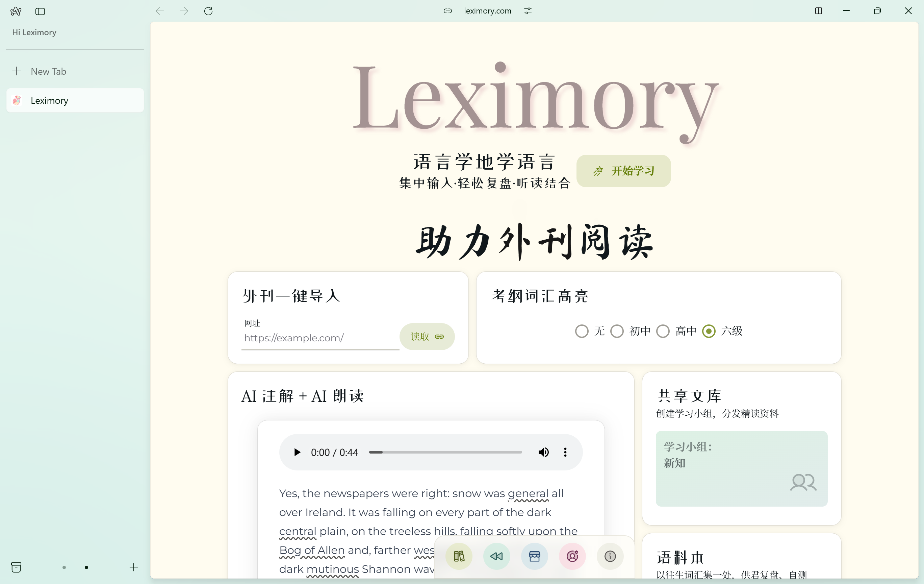Open the marketplace store icon
This screenshot has width=924, height=584.
click(535, 556)
